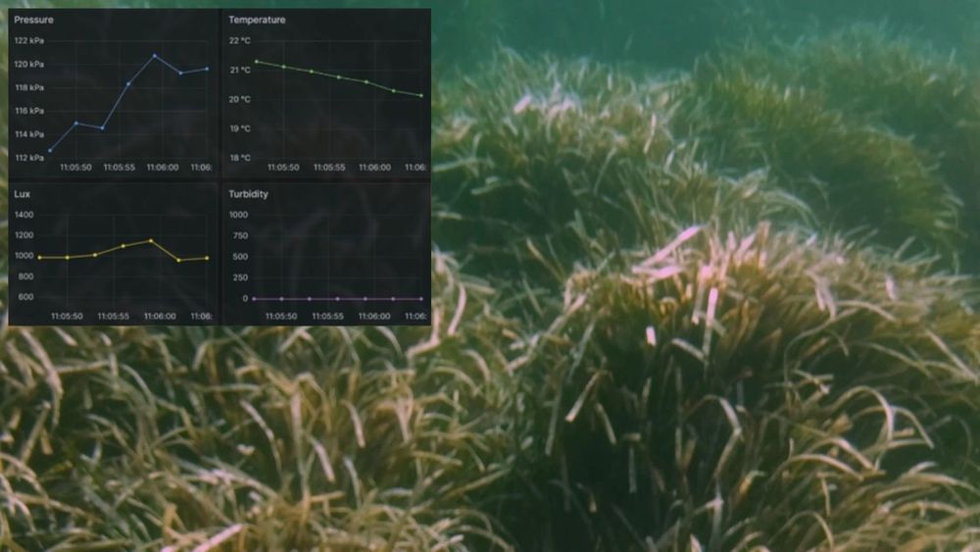Select 11:06:00 tick in Temperature panel
Screen dimensions: 980x552
coord(374,168)
